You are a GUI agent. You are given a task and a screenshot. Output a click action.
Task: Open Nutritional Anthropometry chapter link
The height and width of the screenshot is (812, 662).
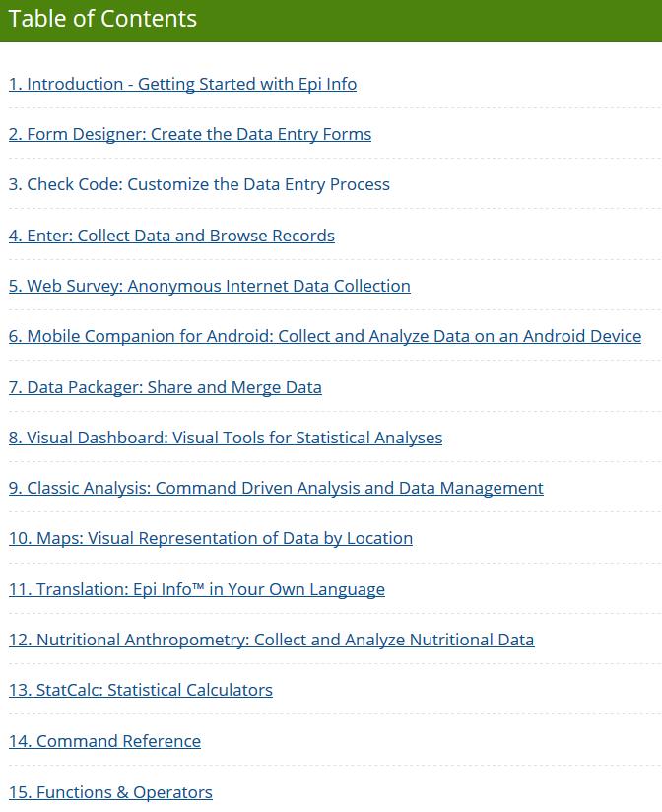(x=272, y=640)
